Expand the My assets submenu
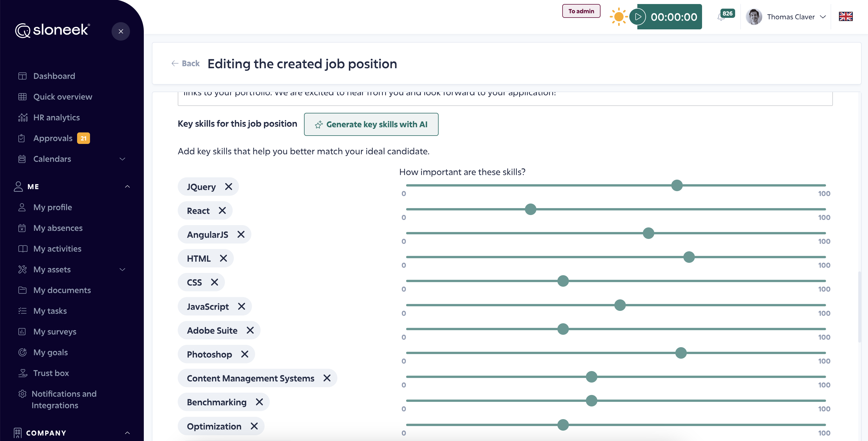The height and width of the screenshot is (441, 868). pyautogui.click(x=123, y=269)
